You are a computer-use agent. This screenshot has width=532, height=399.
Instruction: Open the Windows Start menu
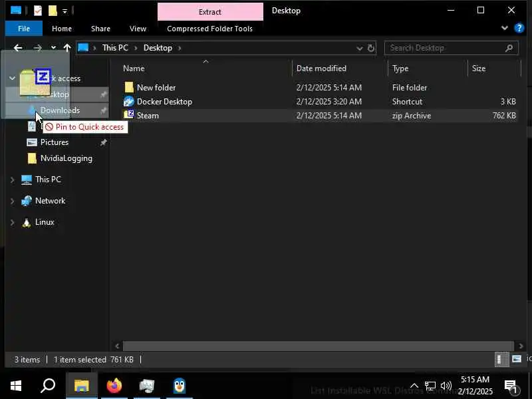16,386
